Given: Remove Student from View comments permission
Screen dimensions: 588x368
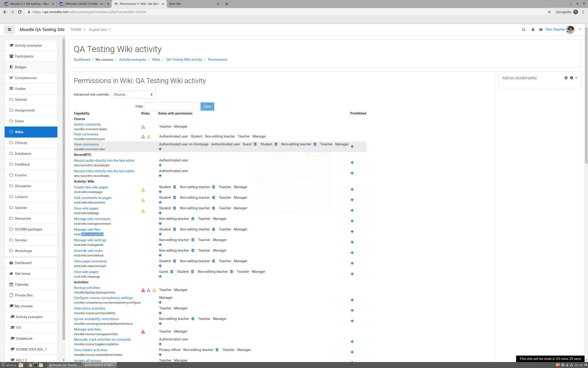Looking at the screenshot, I should (x=276, y=144).
